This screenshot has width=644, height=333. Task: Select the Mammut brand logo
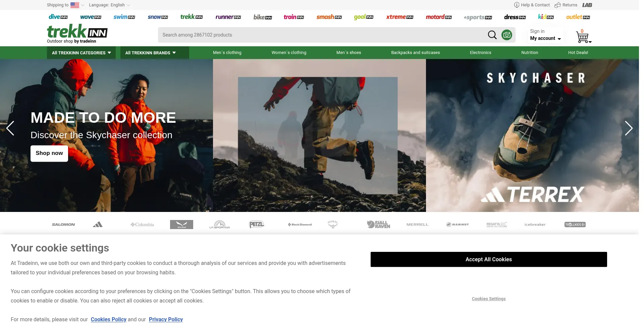pyautogui.click(x=458, y=225)
